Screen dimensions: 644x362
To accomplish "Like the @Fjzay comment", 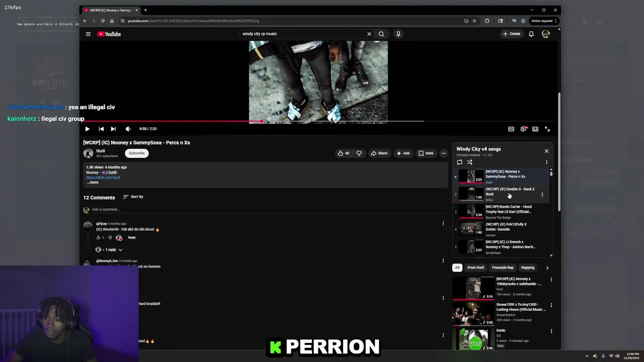I will click(x=98, y=238).
